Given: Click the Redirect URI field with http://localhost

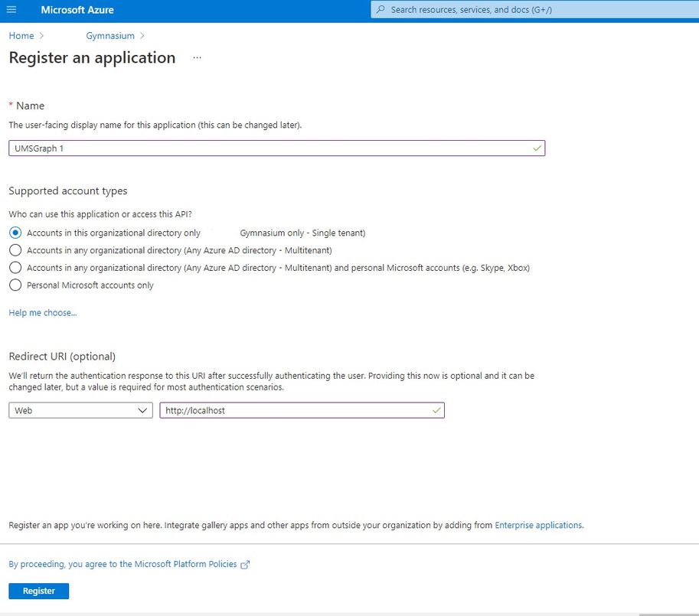Looking at the screenshot, I should click(x=295, y=411).
